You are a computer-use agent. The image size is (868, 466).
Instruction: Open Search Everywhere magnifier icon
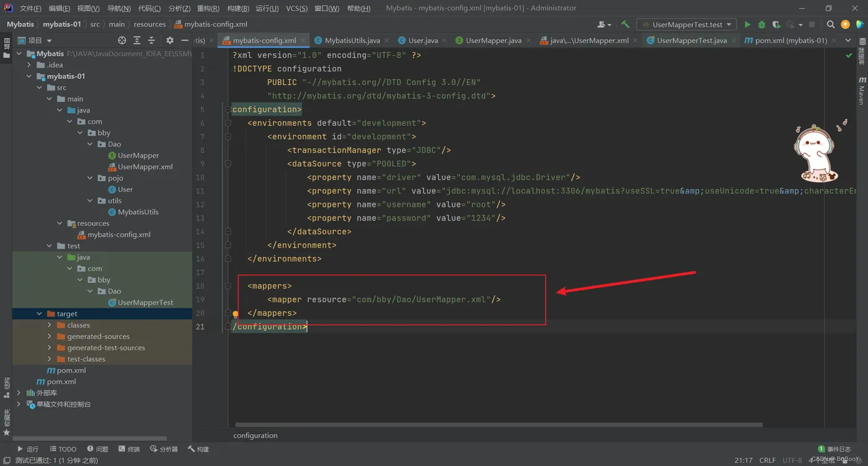831,24
